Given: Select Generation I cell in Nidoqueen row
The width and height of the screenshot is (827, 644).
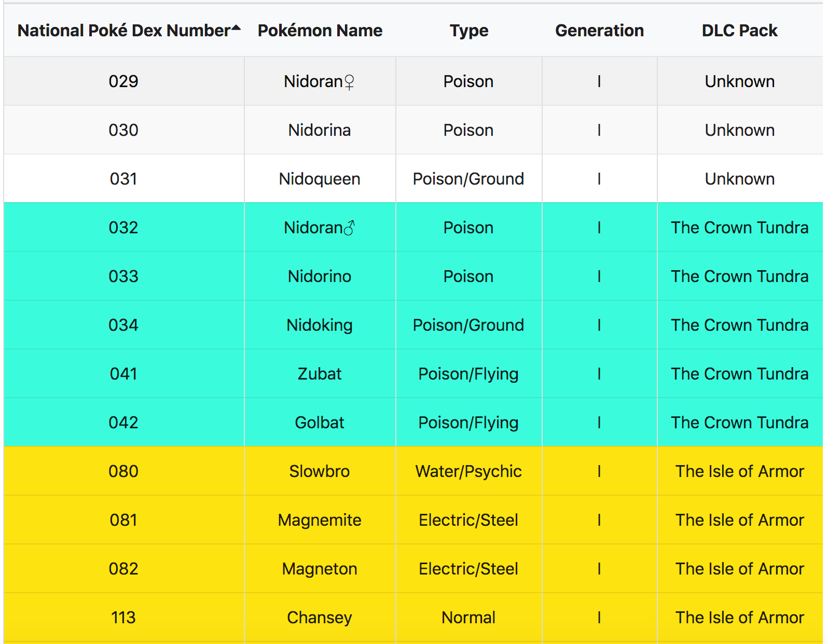Looking at the screenshot, I should click(x=599, y=179).
